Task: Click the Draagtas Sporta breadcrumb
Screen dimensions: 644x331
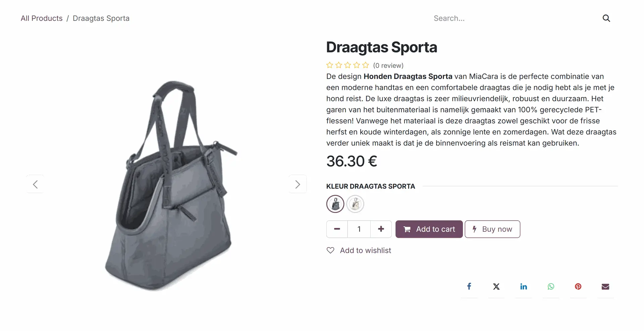Action: [101, 18]
